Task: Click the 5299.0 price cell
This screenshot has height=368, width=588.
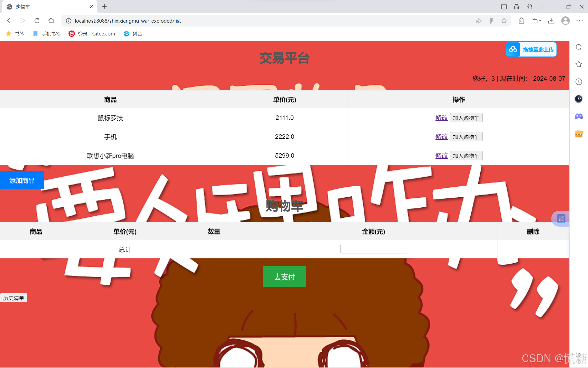Action: click(x=285, y=156)
